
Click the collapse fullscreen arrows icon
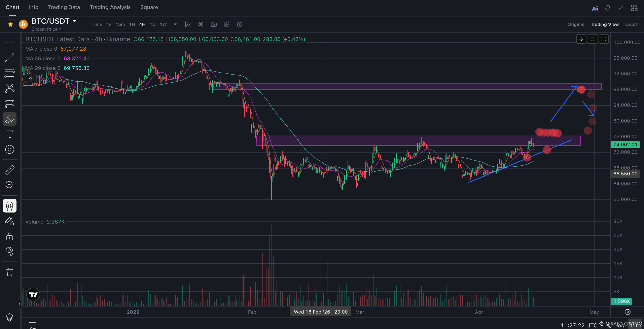620,8
